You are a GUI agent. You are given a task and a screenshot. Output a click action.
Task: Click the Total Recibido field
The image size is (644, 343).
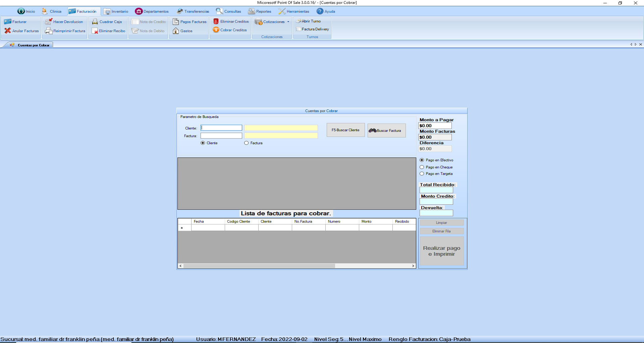point(436,190)
